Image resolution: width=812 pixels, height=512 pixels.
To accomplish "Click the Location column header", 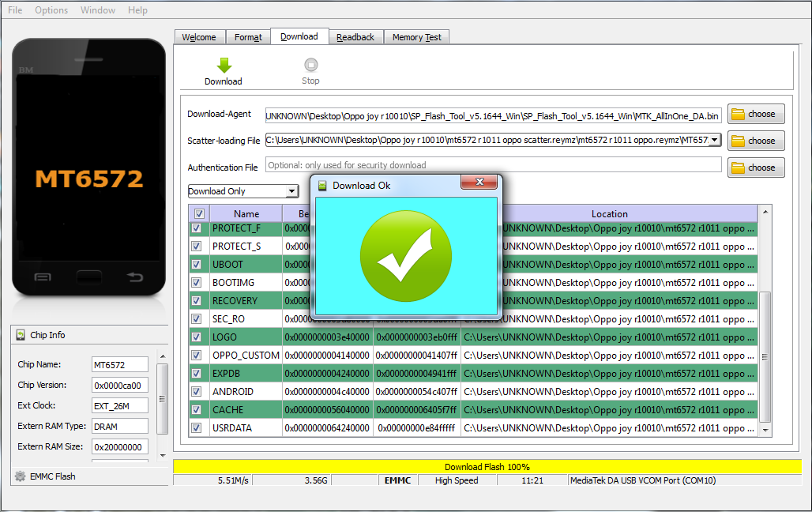I will (610, 213).
